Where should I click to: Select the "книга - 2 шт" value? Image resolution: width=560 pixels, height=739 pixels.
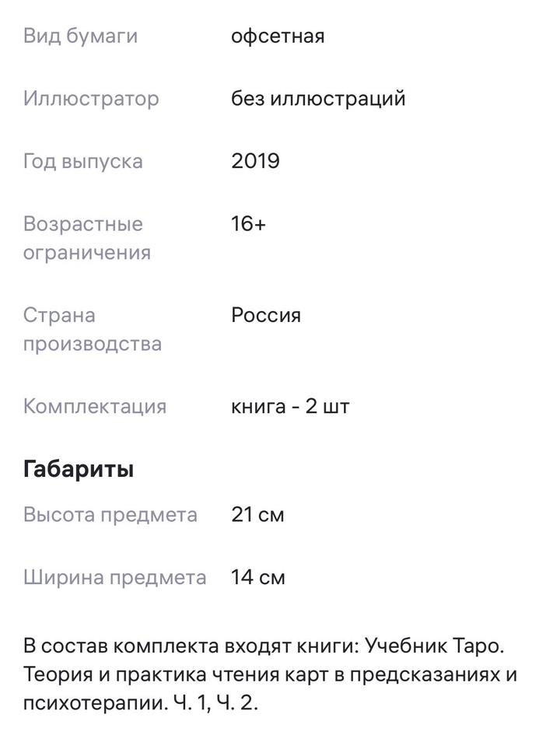[x=290, y=406]
